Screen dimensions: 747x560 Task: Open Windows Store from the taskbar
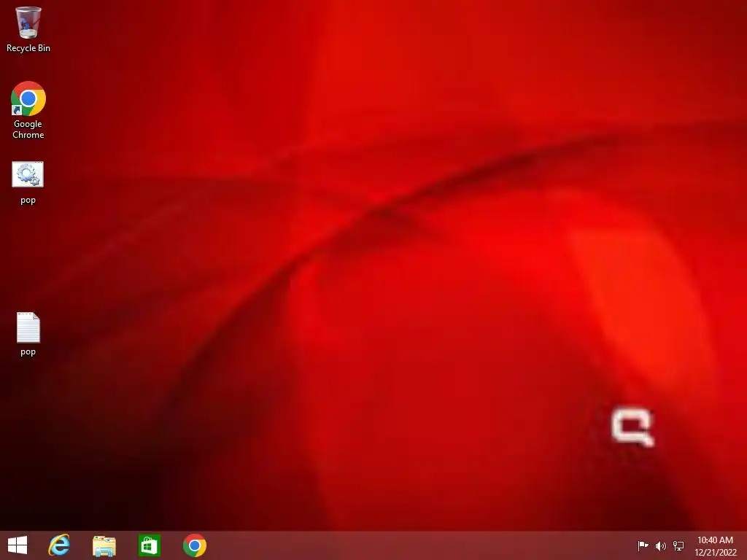(149, 545)
